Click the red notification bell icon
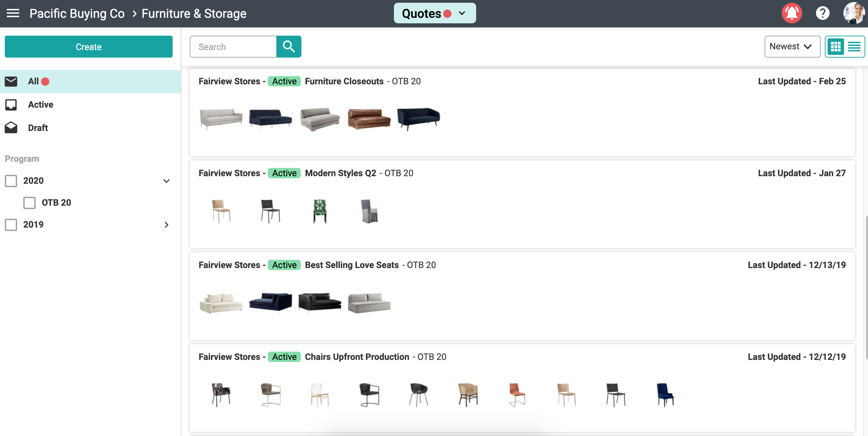Image resolution: width=868 pixels, height=436 pixels. click(x=791, y=13)
